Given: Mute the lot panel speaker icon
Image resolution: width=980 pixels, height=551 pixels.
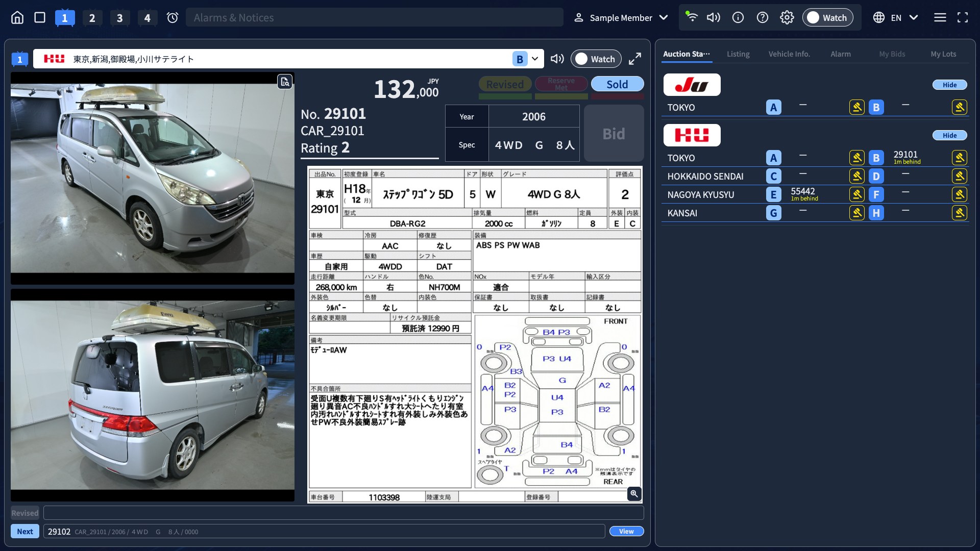Looking at the screenshot, I should 557,59.
